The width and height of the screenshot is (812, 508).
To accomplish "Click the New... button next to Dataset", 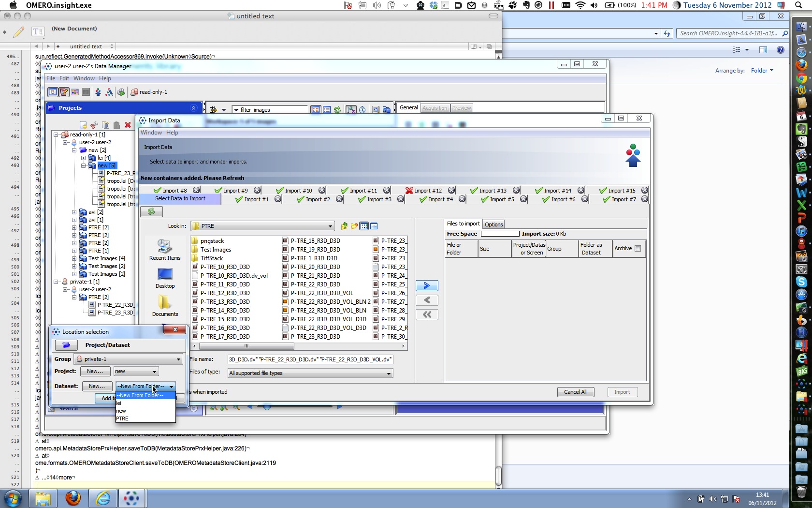I will [x=97, y=386].
